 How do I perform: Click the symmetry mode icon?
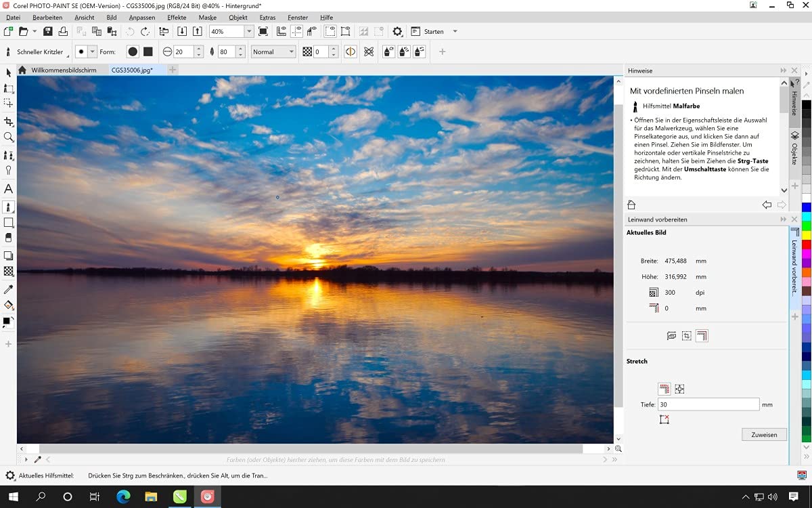(x=350, y=51)
